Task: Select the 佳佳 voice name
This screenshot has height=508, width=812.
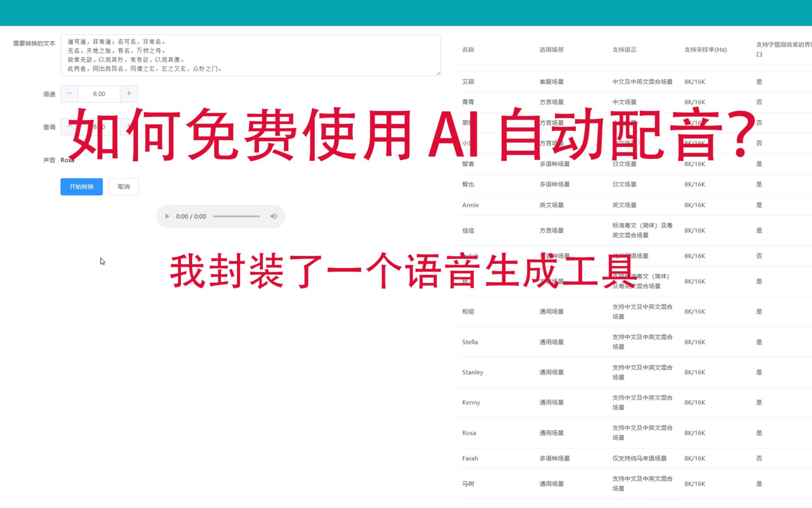Action: tap(468, 231)
